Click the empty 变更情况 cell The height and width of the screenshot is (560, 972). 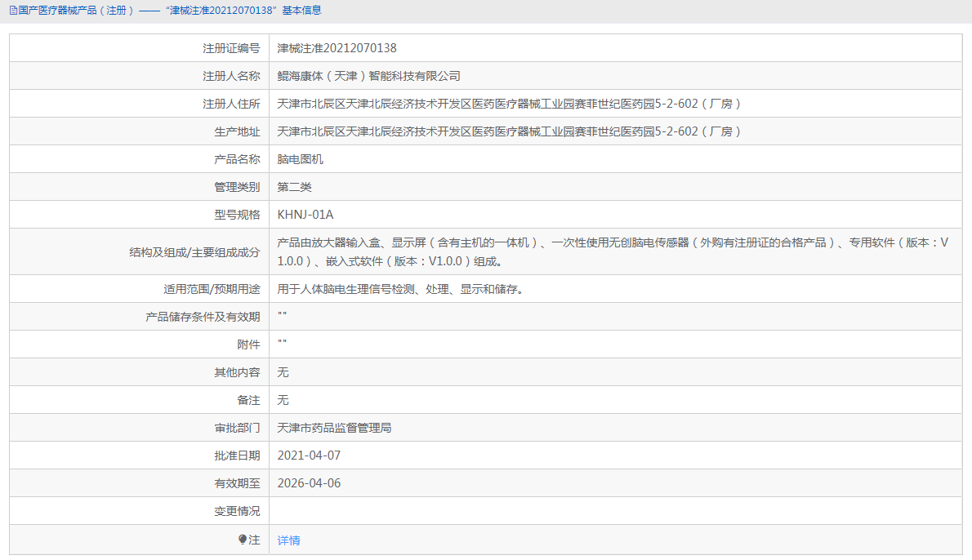click(490, 511)
